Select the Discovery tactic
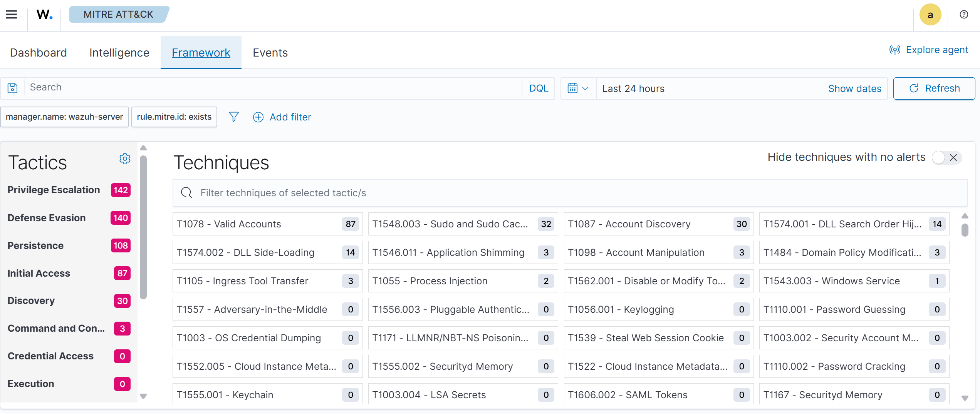980x414 pixels. pyautogui.click(x=69, y=301)
